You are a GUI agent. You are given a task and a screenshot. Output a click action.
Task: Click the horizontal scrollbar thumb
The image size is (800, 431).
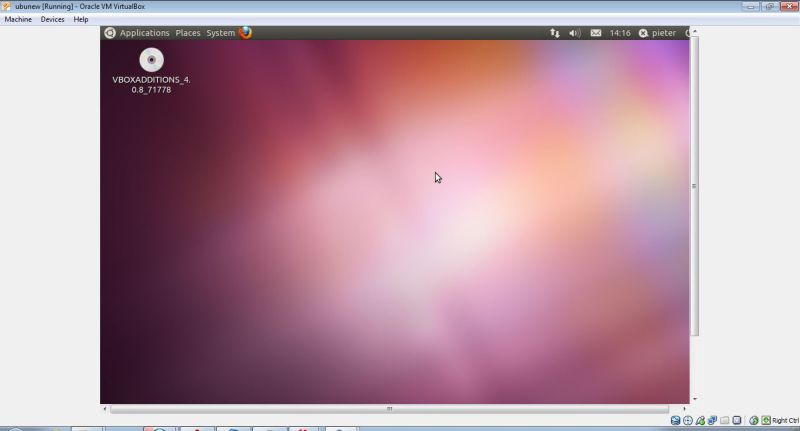(389, 409)
